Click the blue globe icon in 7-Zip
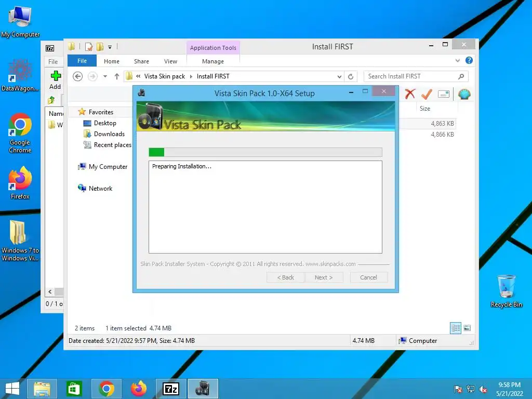 pyautogui.click(x=464, y=94)
